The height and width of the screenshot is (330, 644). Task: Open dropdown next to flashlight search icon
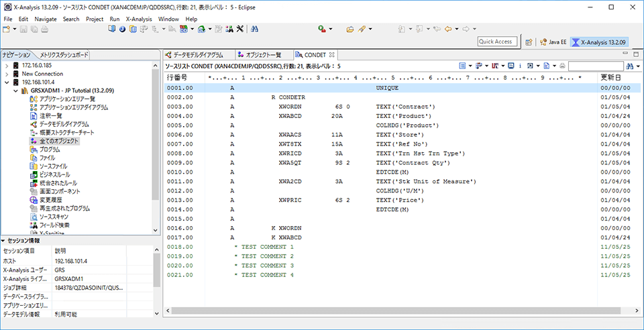pos(370,29)
